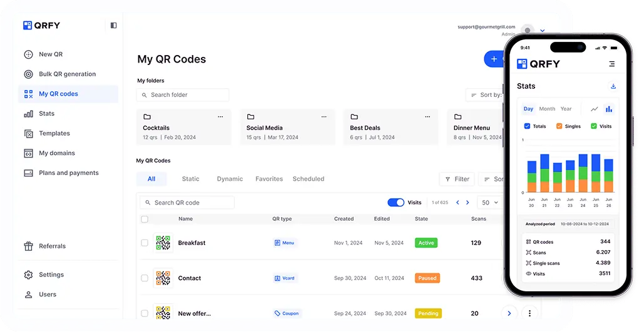Open the account dropdown chevron

point(542,30)
